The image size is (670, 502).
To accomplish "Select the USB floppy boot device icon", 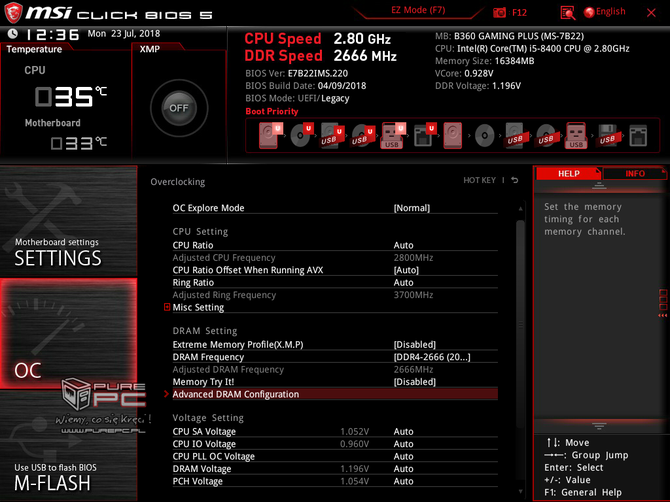I will (x=607, y=135).
